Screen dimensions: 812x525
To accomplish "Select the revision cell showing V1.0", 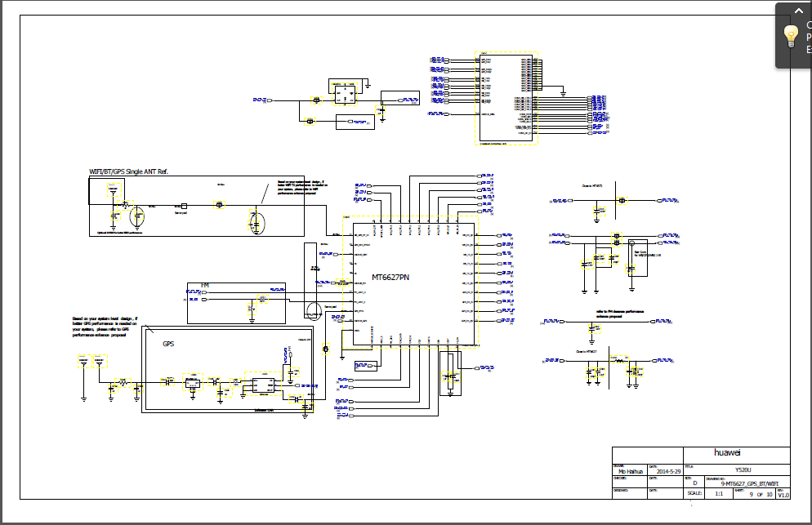I will click(784, 494).
